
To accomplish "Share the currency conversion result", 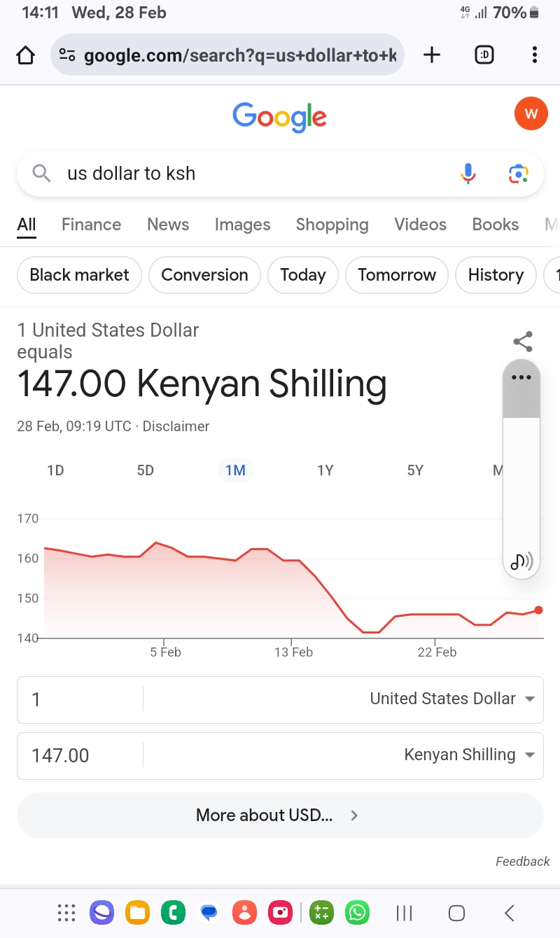I will 523,342.
